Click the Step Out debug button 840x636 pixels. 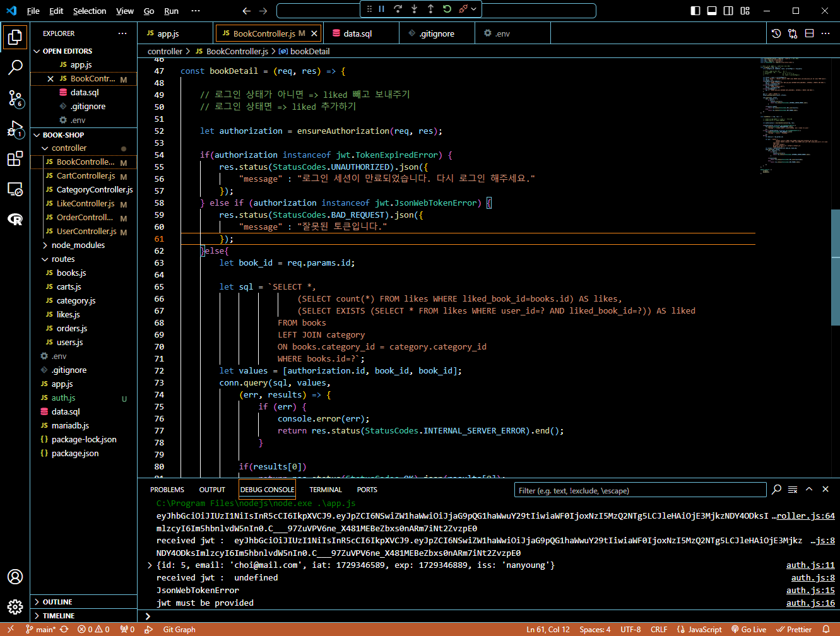(x=430, y=9)
